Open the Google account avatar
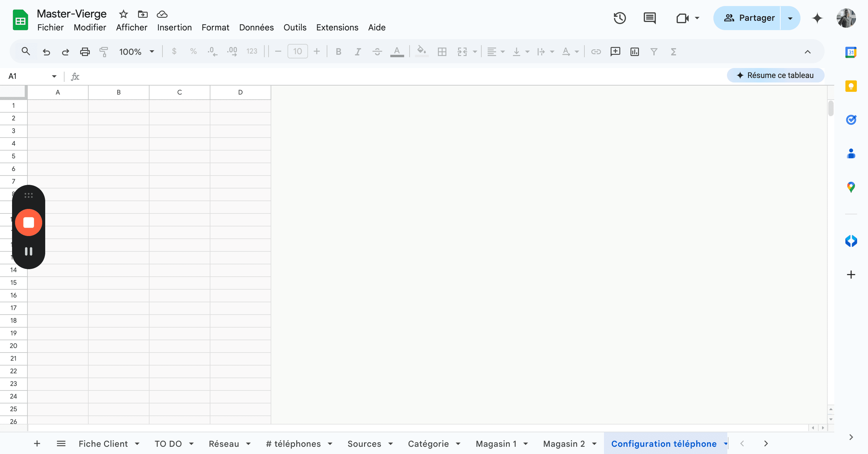The width and height of the screenshot is (868, 454). 846,18
